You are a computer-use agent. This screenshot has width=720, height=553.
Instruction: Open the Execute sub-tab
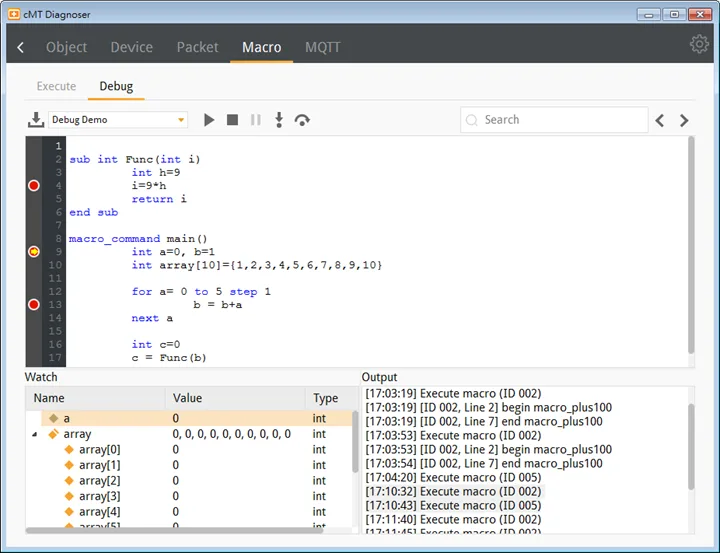(x=56, y=86)
